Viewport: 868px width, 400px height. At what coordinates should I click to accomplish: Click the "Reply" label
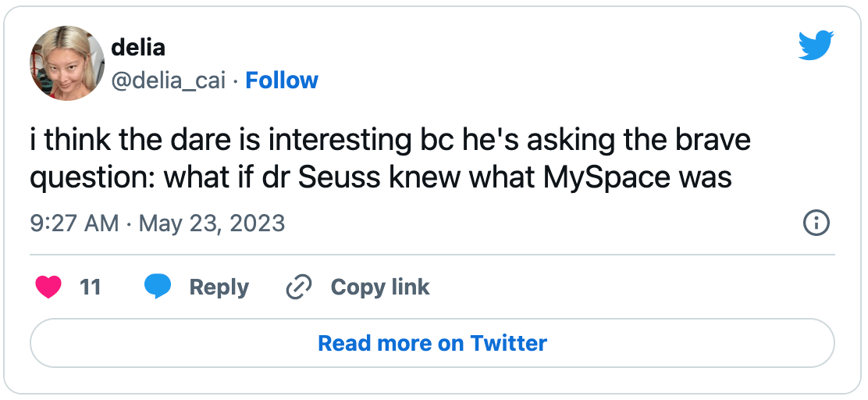[x=219, y=287]
